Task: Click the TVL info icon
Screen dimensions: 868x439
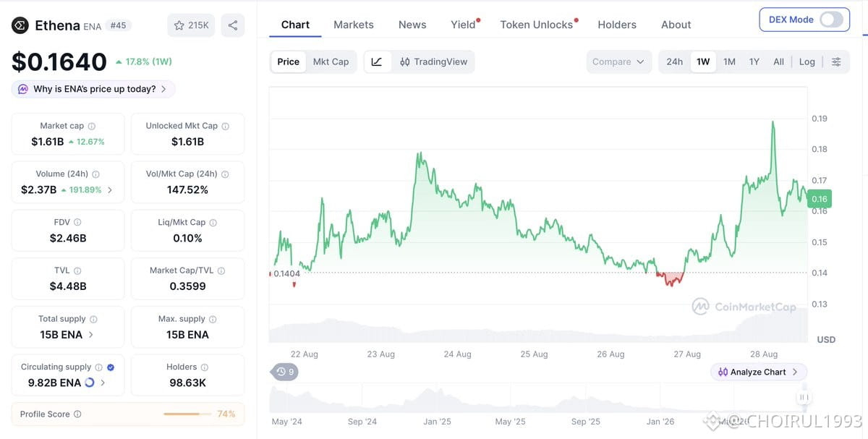Action: pyautogui.click(x=77, y=270)
